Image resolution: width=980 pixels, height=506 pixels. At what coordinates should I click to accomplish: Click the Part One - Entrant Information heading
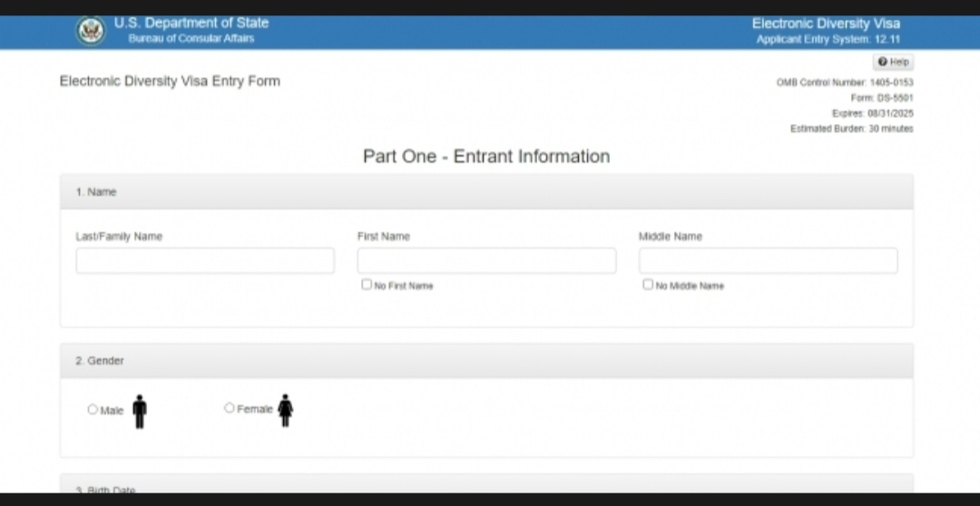click(x=486, y=156)
